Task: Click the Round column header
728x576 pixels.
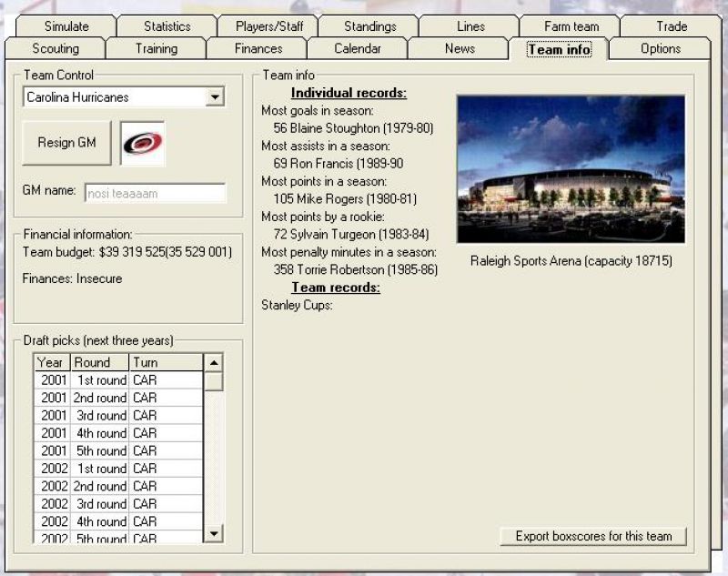Action: (x=99, y=362)
